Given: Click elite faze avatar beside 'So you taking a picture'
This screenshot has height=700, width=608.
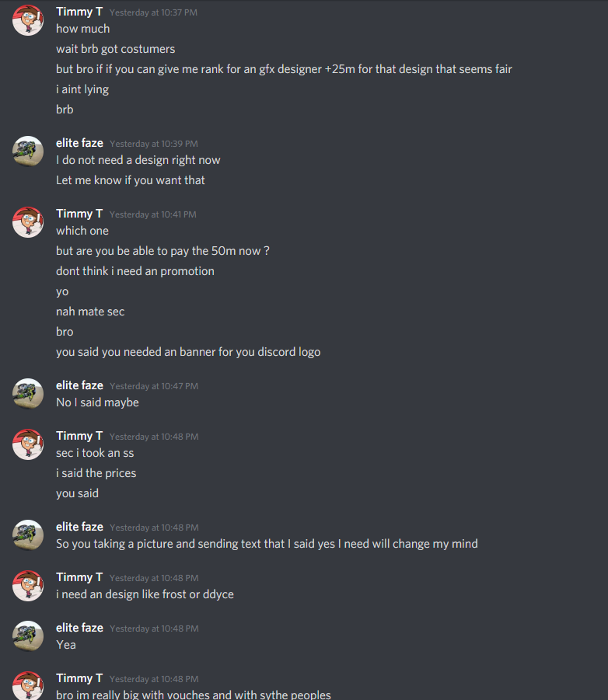Looking at the screenshot, I should [x=28, y=535].
